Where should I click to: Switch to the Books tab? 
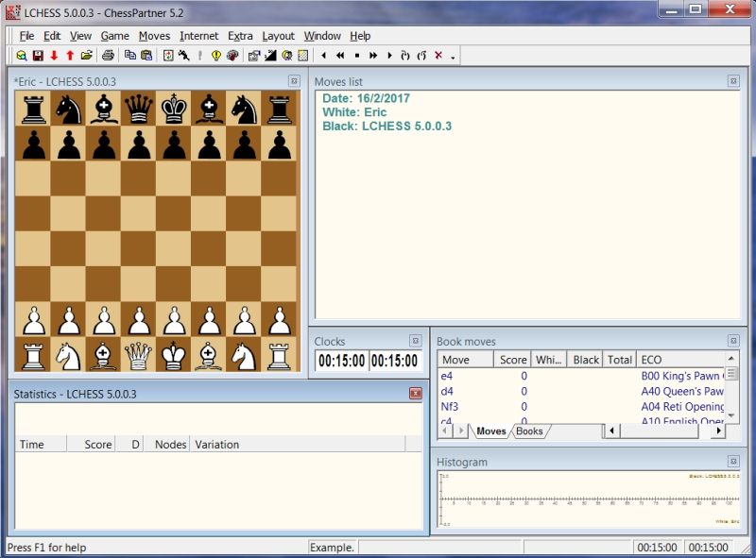click(x=529, y=431)
